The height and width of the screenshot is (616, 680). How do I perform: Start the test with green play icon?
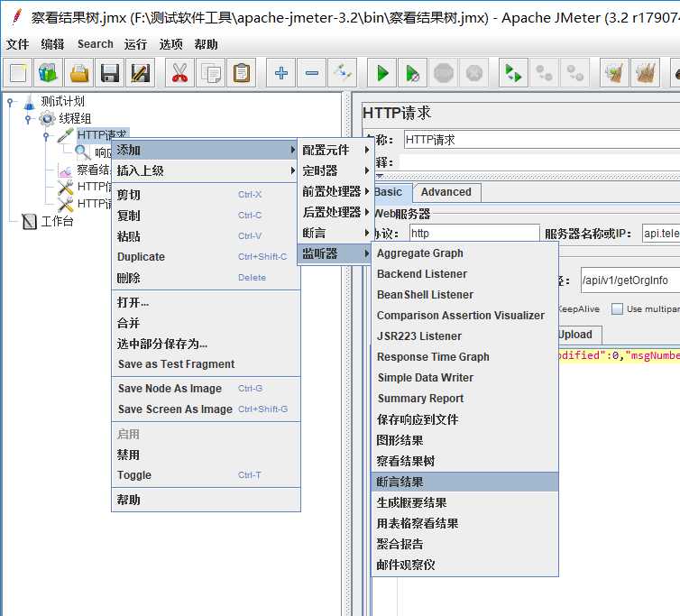point(382,73)
